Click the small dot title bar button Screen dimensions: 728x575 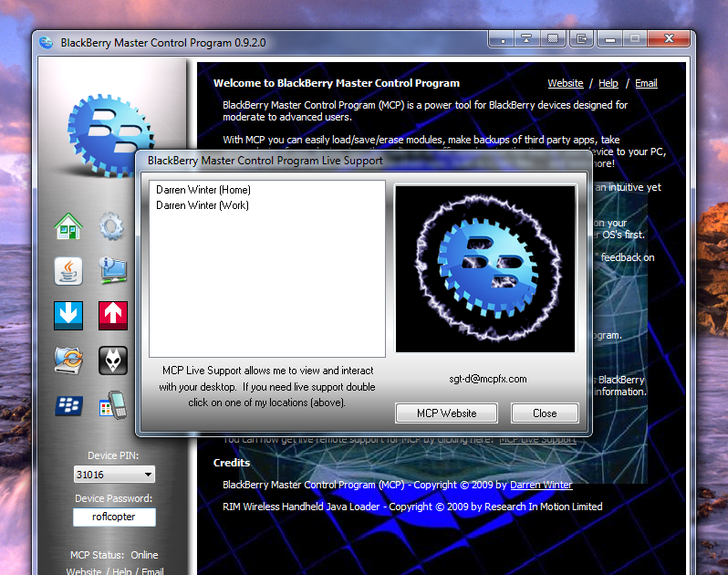[503, 39]
